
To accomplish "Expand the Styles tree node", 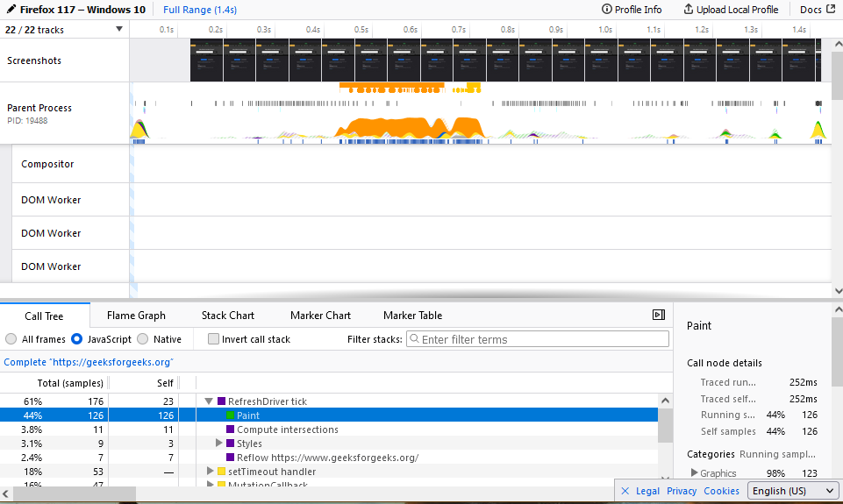I will 218,444.
